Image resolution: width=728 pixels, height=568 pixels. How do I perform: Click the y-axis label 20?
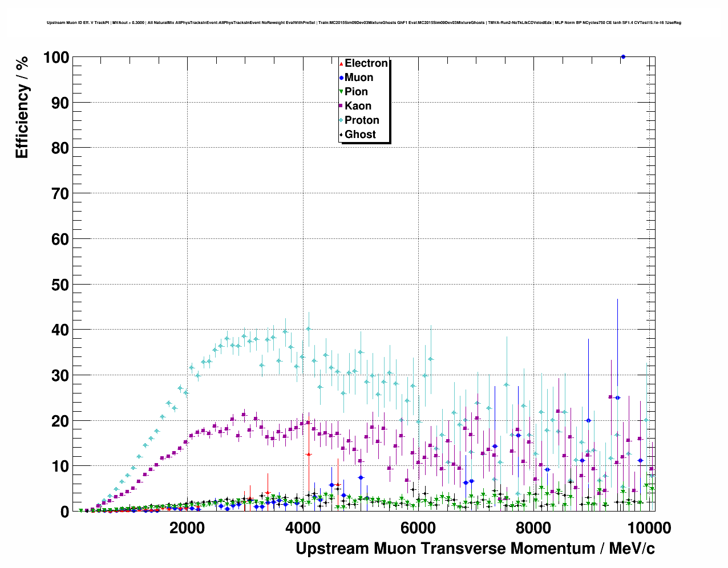[60, 421]
